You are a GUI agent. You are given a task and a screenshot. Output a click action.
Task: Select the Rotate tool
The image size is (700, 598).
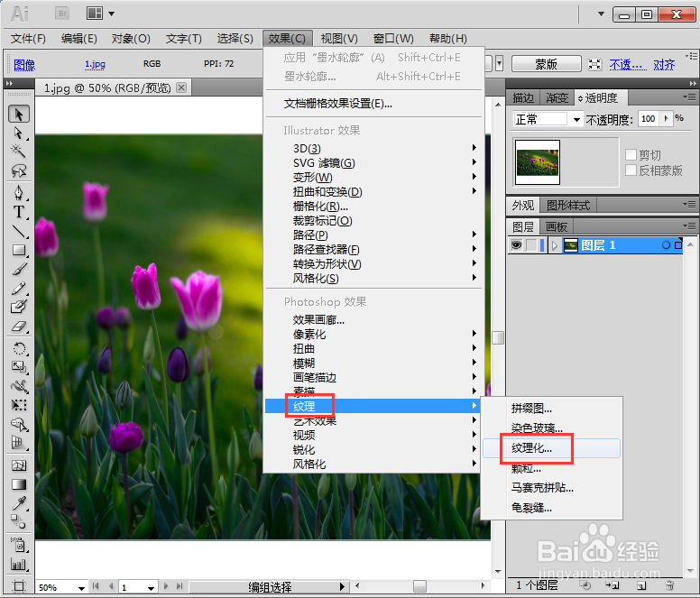click(19, 348)
